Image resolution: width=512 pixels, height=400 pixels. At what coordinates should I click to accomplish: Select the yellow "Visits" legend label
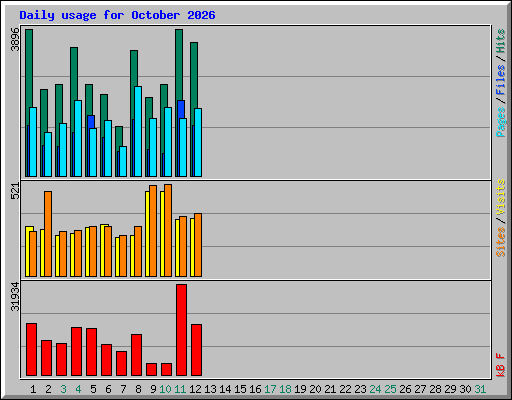click(x=501, y=197)
